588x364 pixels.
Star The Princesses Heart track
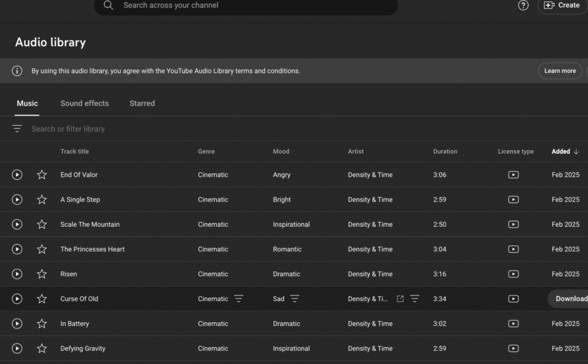click(41, 249)
